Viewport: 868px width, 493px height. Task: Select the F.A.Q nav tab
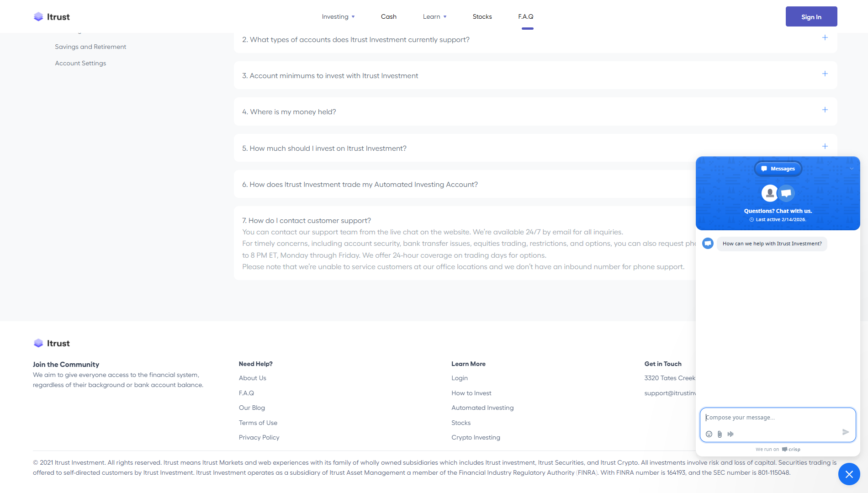point(526,17)
